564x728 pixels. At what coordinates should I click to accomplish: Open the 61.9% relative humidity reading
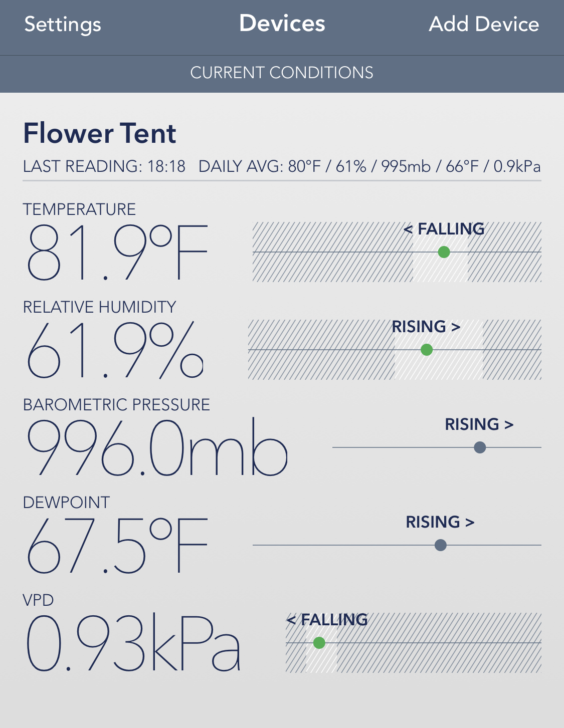coord(115,350)
